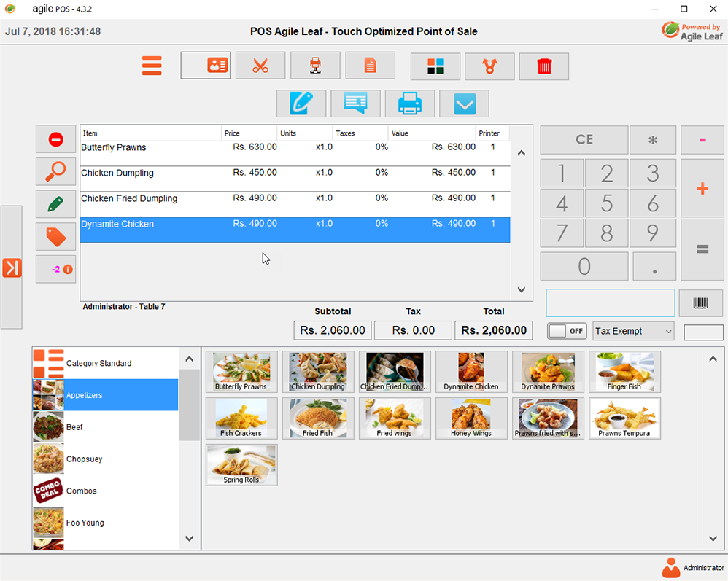
Task: Expand the orange side panel arrow
Action: click(12, 268)
